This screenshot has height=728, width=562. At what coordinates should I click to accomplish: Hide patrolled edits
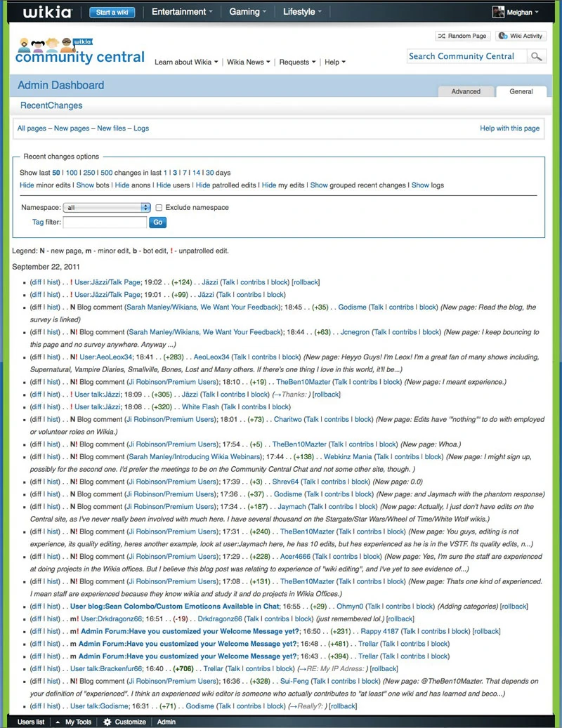203,185
